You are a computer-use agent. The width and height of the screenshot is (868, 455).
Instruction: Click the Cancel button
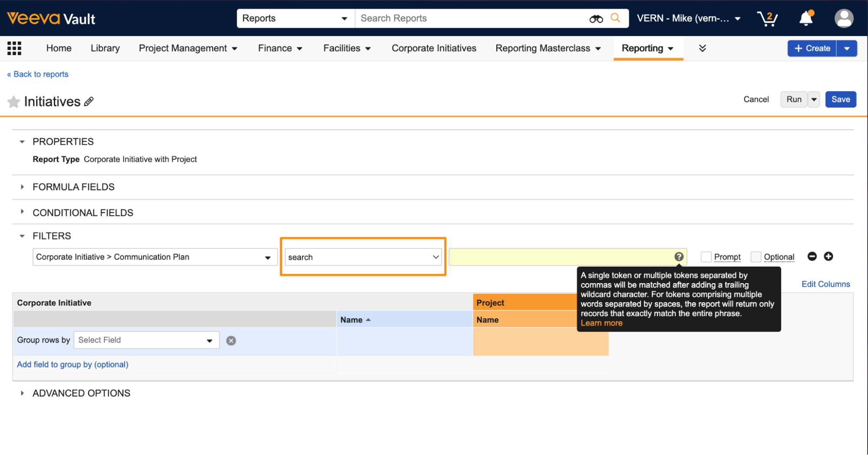point(756,99)
